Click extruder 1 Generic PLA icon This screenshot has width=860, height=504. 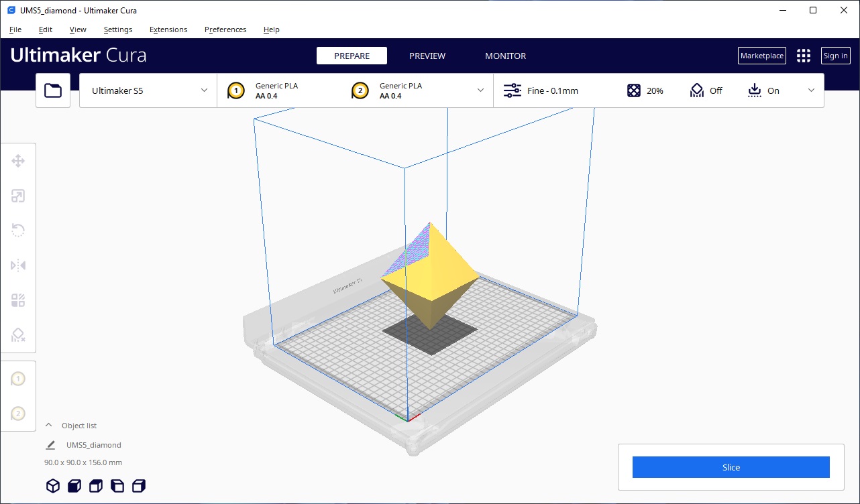[x=235, y=90]
